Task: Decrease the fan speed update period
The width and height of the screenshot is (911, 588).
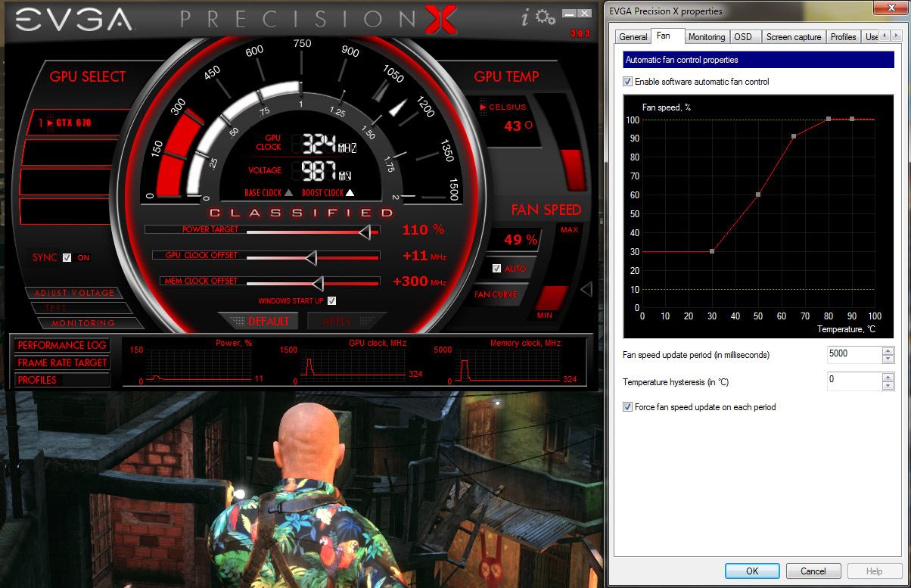Action: (888, 359)
